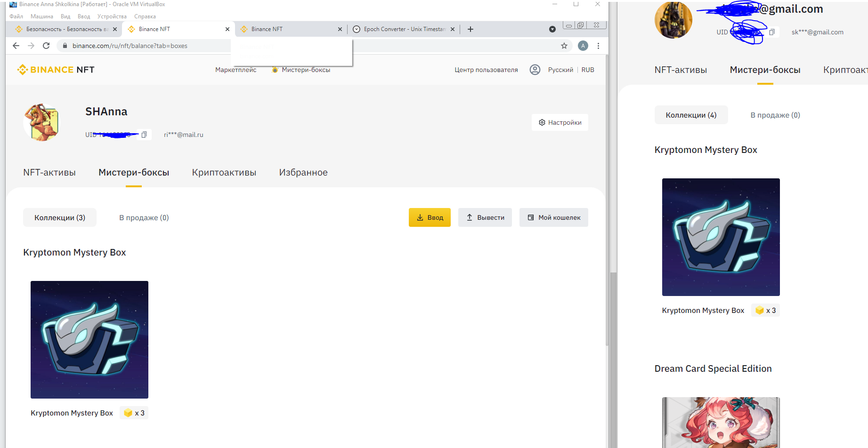Viewport: 868px width, 448px height.
Task: Reload the binance.com page
Action: 46,46
